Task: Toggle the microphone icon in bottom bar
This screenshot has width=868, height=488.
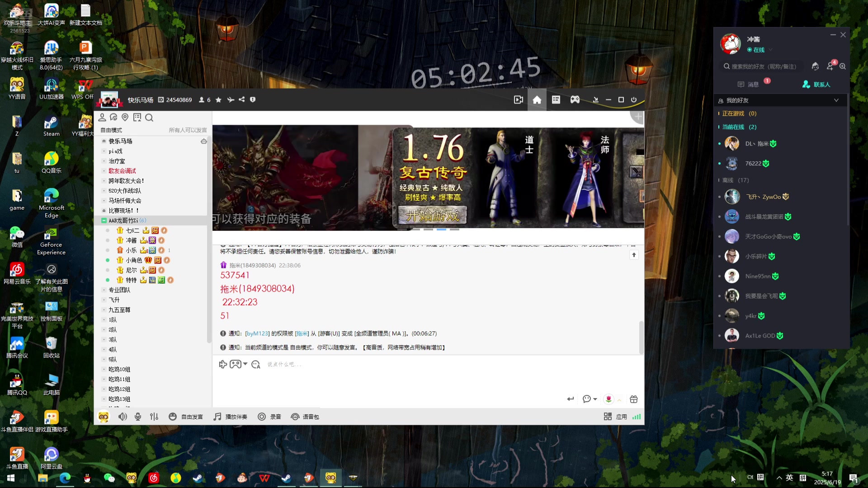Action: (x=138, y=417)
